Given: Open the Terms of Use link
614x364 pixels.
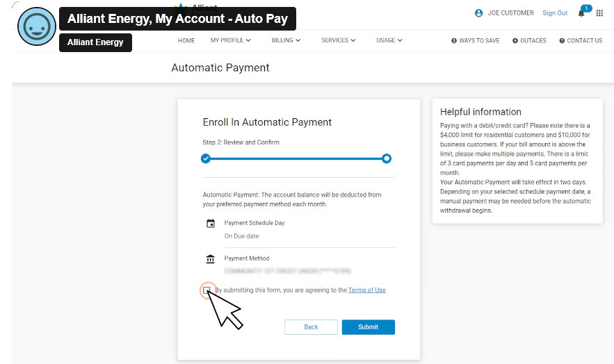Looking at the screenshot, I should click(366, 290).
